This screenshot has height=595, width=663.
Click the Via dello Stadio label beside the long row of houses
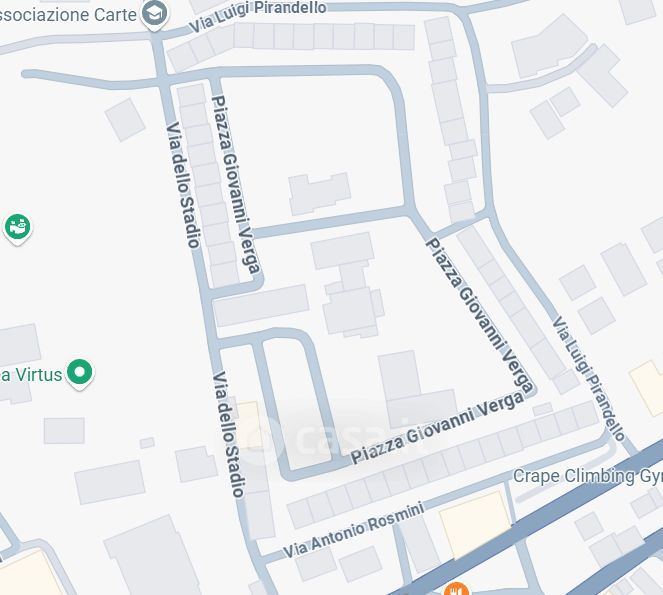(182, 185)
